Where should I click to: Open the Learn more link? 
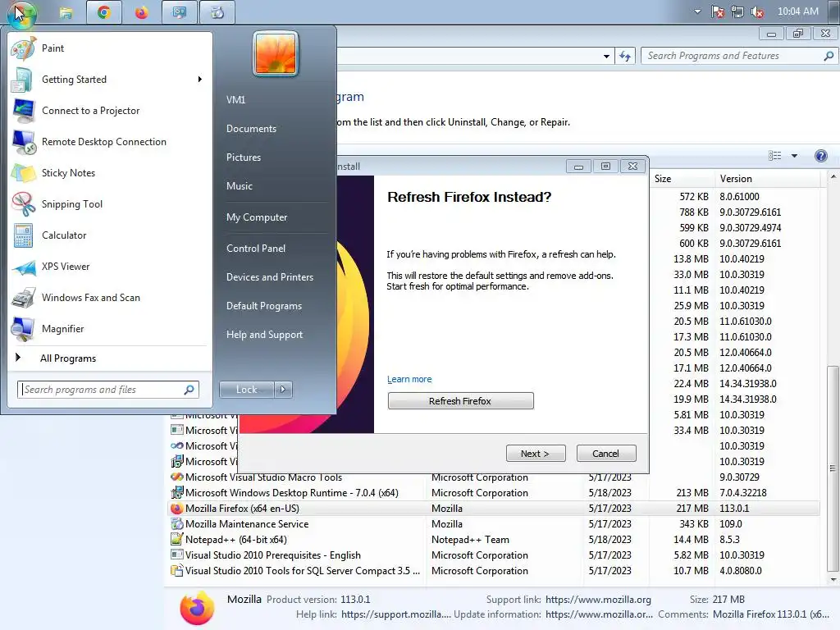(x=409, y=379)
